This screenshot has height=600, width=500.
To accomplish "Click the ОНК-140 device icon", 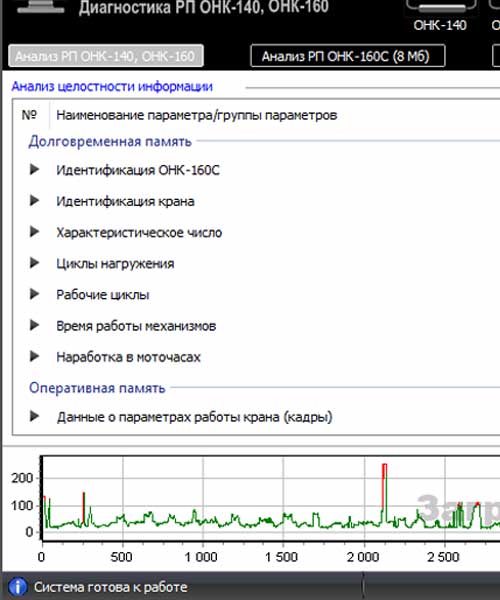I will (x=441, y=7).
